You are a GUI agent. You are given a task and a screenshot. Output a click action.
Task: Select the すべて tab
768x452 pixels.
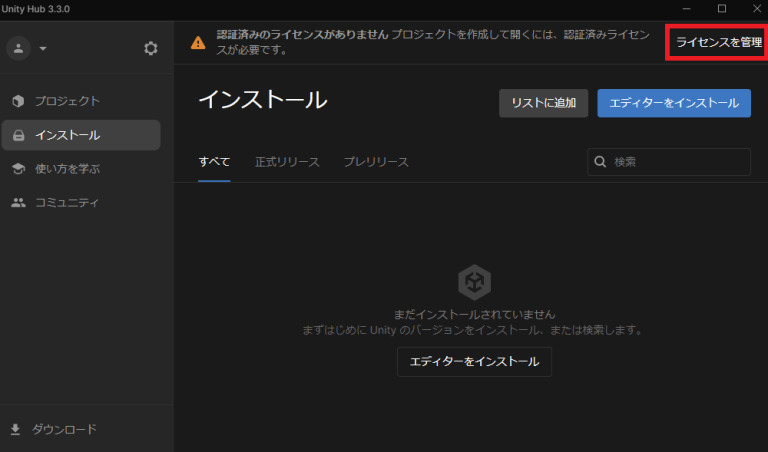[214, 161]
